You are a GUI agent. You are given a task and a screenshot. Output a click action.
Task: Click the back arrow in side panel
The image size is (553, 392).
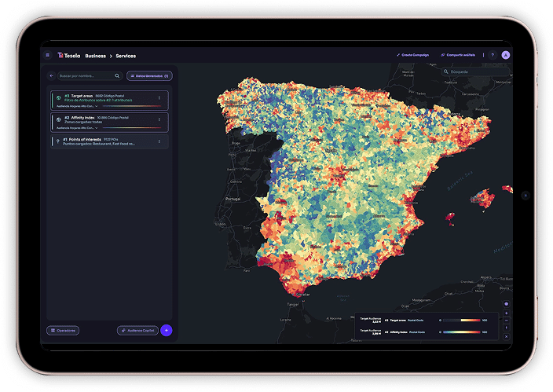pos(52,76)
